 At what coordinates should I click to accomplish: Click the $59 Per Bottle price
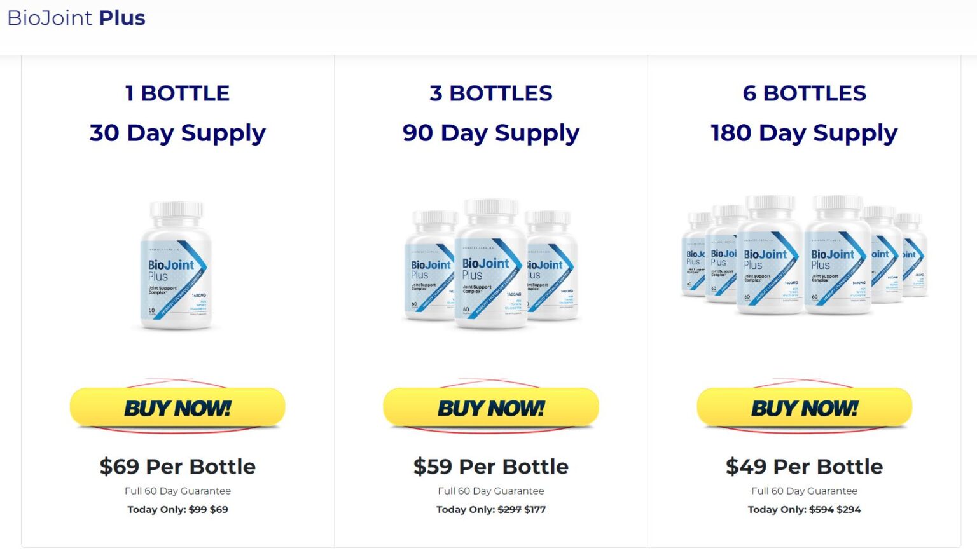tap(491, 467)
